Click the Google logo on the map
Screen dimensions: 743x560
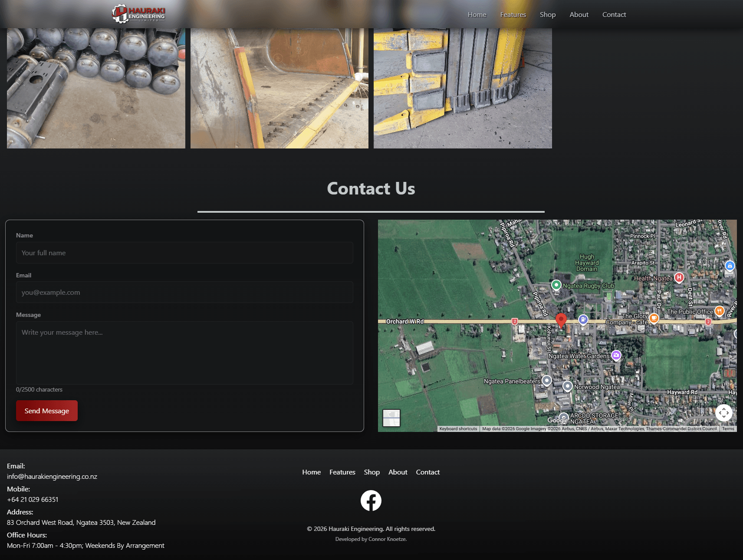(x=558, y=420)
